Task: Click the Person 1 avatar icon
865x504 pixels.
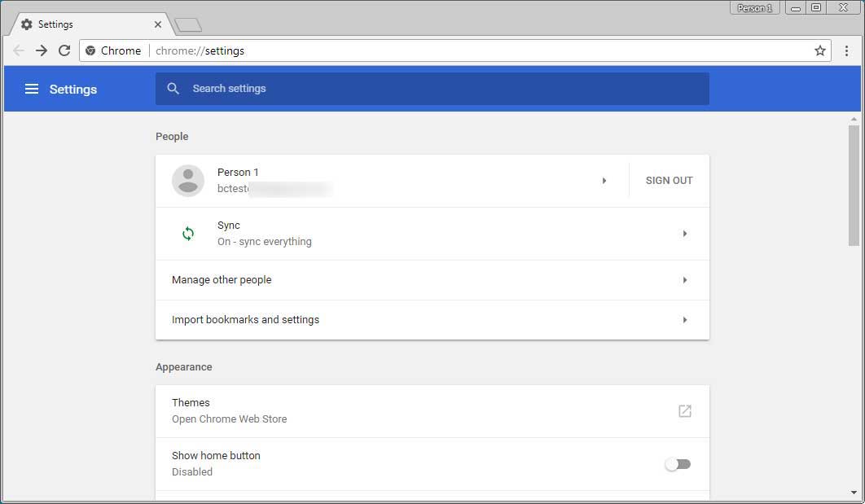Action: [188, 181]
